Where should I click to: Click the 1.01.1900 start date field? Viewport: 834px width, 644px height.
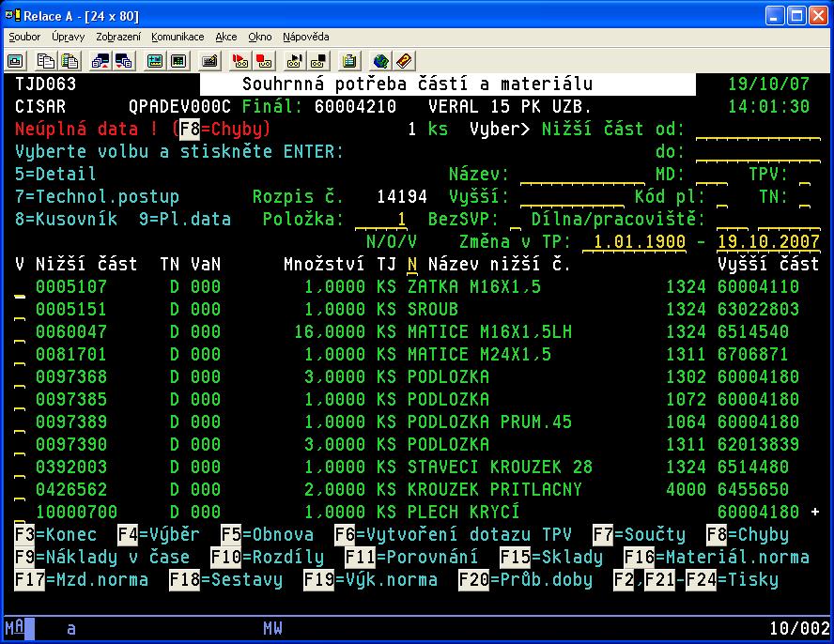[x=634, y=242]
